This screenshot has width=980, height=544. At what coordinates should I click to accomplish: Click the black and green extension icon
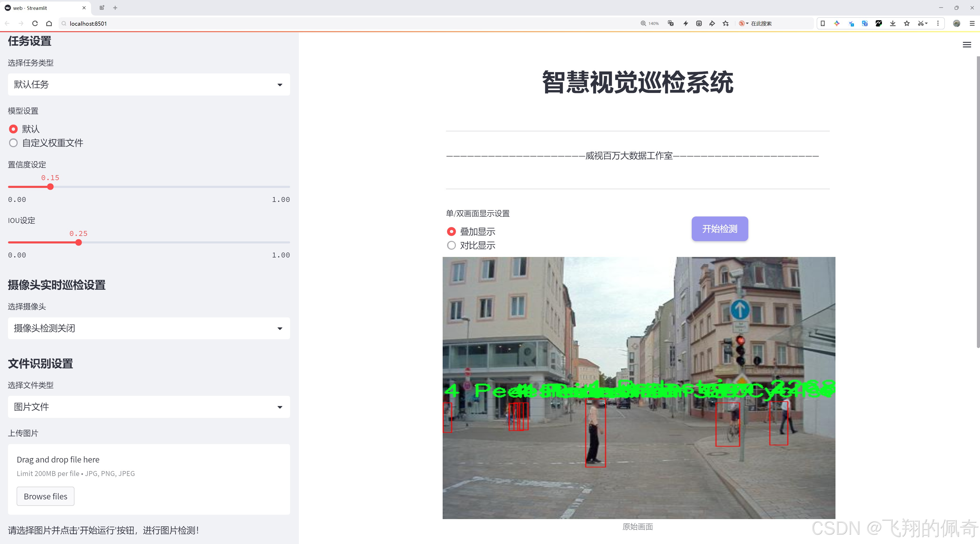(x=879, y=23)
